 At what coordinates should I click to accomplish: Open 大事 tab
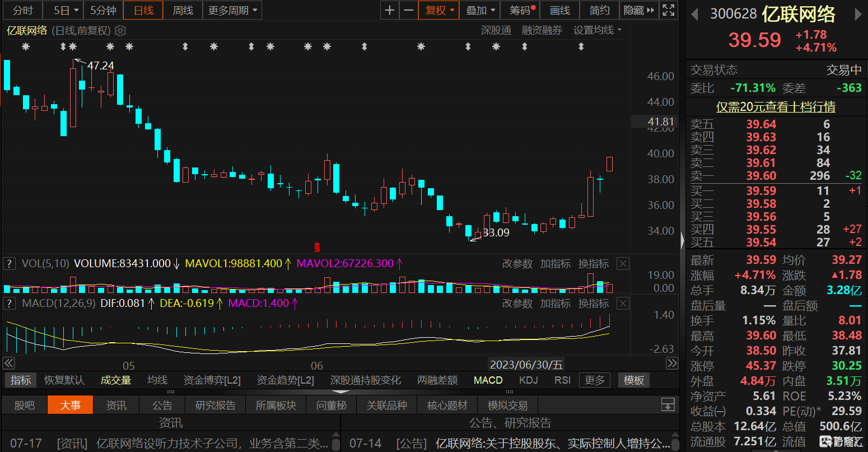(x=71, y=405)
